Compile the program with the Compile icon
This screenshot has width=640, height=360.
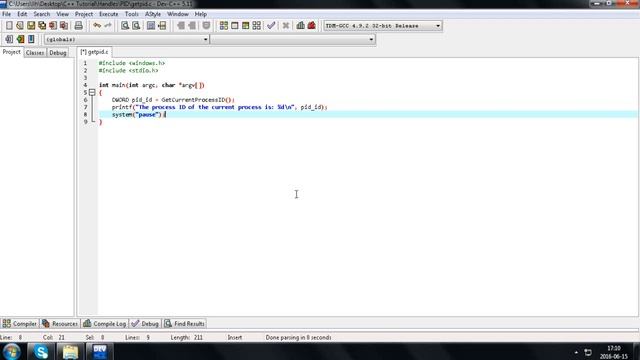coord(224,26)
